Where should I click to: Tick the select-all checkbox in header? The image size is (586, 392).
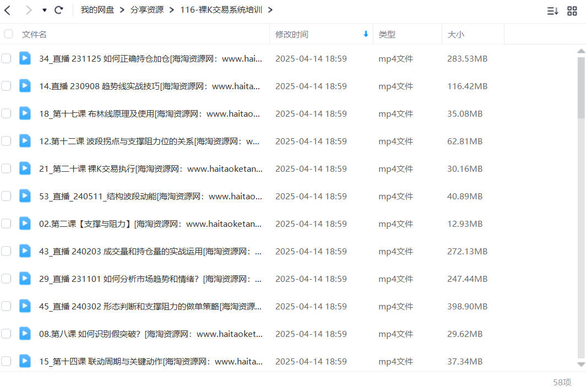(8, 34)
